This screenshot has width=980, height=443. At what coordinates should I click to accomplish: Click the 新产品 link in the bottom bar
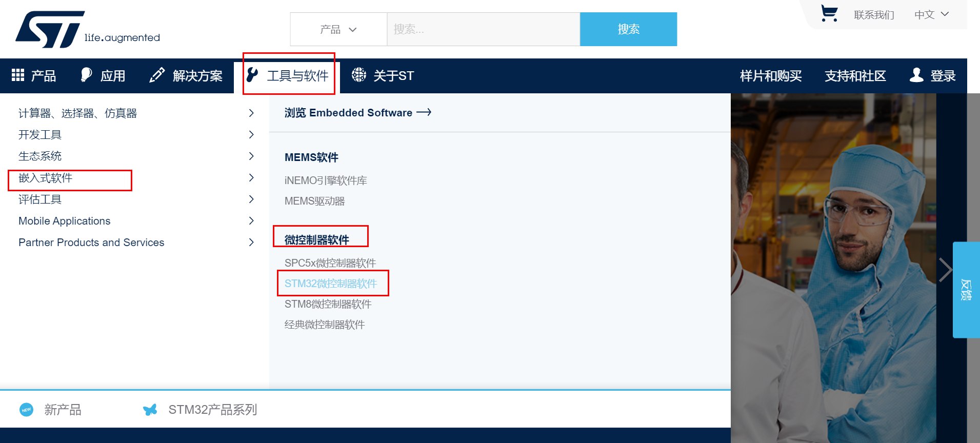63,410
